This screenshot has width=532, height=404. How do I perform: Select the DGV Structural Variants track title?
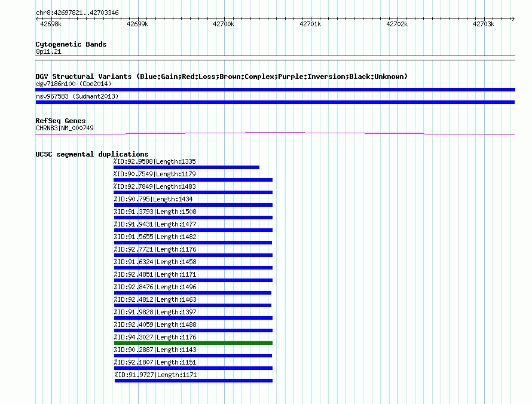click(222, 76)
